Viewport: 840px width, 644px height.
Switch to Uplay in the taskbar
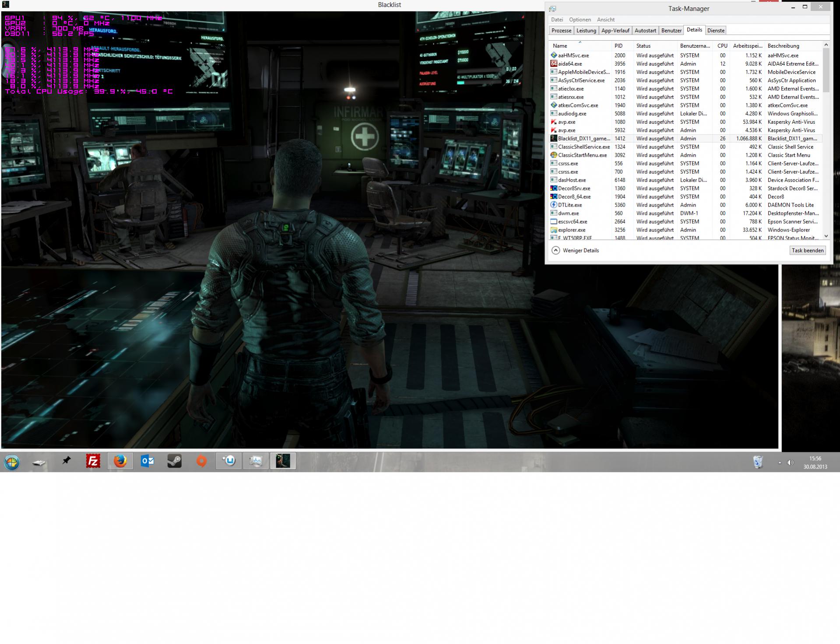tap(229, 461)
